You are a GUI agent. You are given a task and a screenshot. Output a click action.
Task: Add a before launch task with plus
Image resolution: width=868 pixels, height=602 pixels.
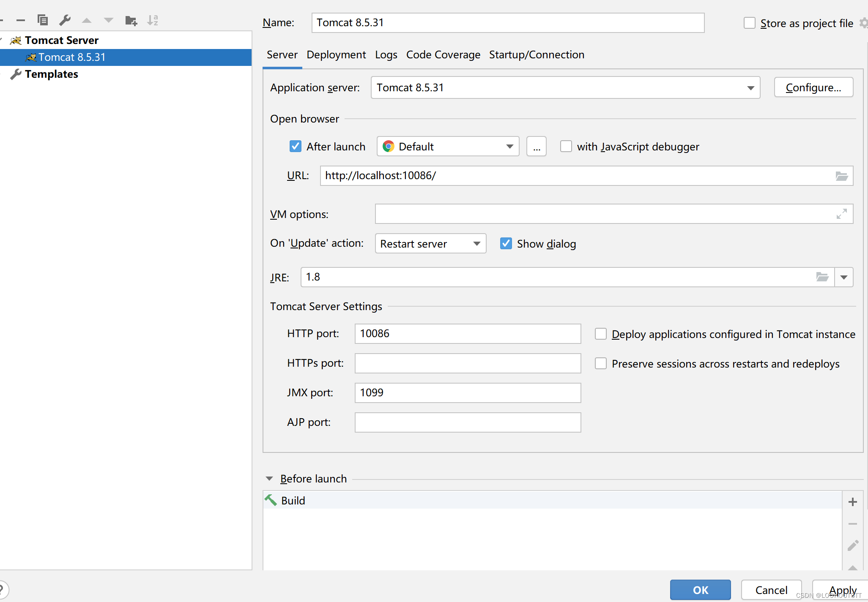tap(853, 501)
